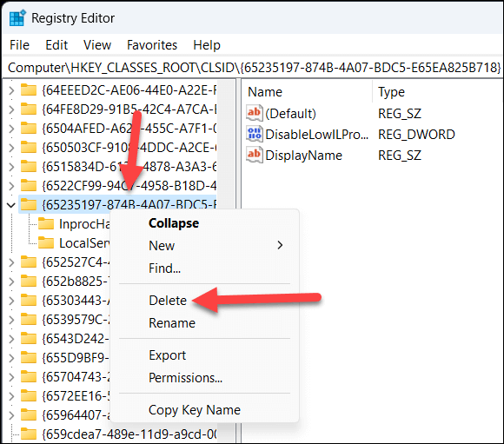Click the DisableLowILPro... DWORD value icon
Image resolution: width=504 pixels, height=444 pixels.
(255, 134)
